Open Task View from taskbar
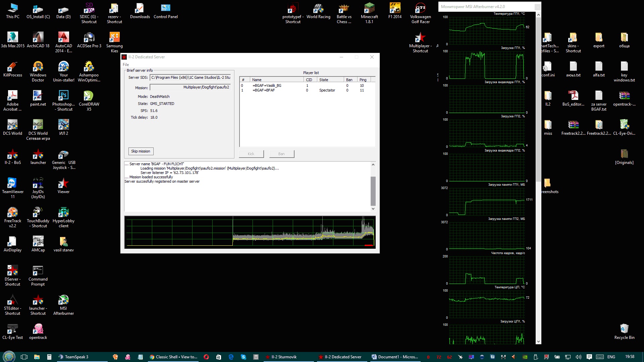The height and width of the screenshot is (362, 644). click(24, 357)
